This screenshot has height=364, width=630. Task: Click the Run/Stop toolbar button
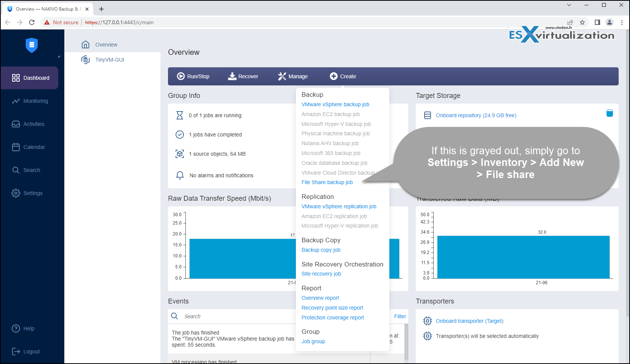[193, 76]
